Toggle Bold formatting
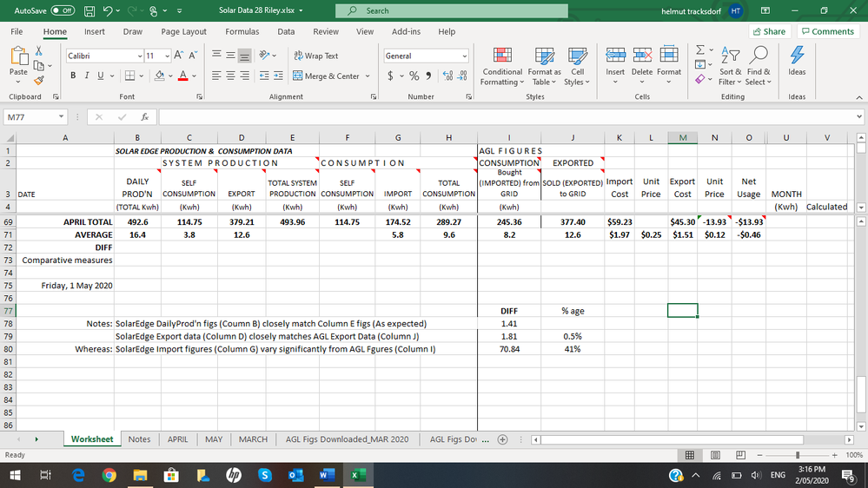This screenshot has width=868, height=488. (74, 76)
